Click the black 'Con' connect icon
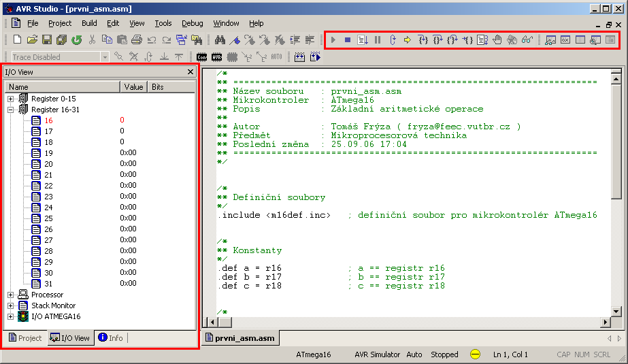Image resolution: width=628 pixels, height=364 pixels. pyautogui.click(x=202, y=57)
